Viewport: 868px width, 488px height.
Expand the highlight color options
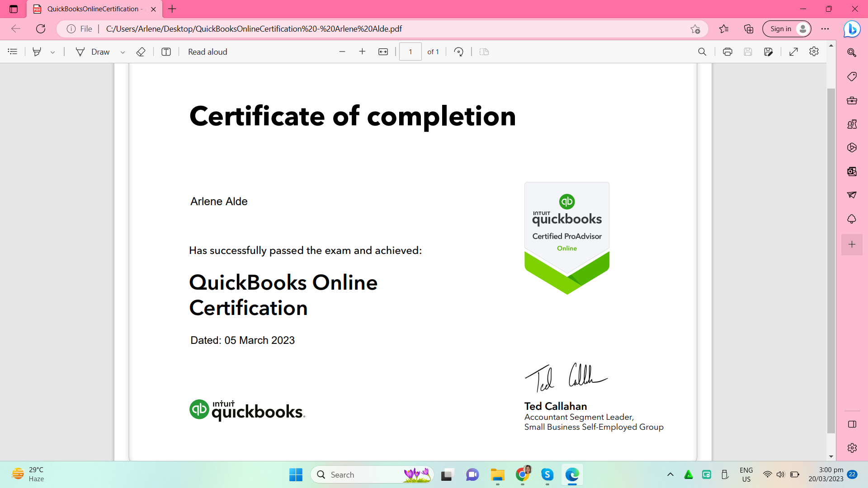click(x=53, y=52)
